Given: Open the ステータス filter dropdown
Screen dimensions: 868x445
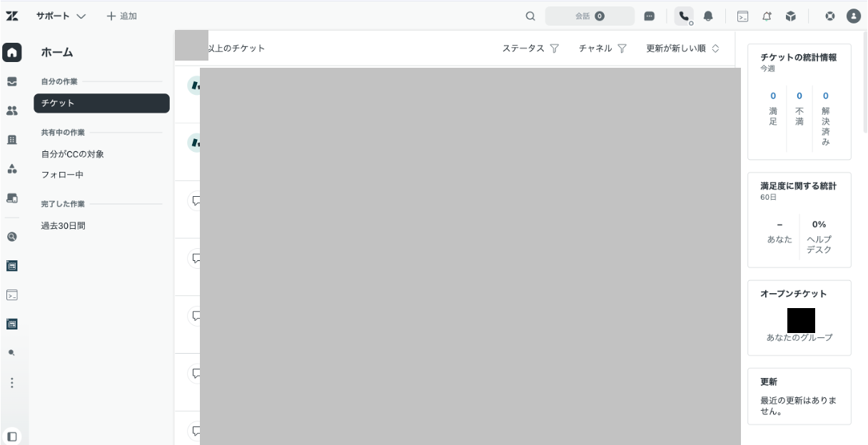Looking at the screenshot, I should point(530,48).
